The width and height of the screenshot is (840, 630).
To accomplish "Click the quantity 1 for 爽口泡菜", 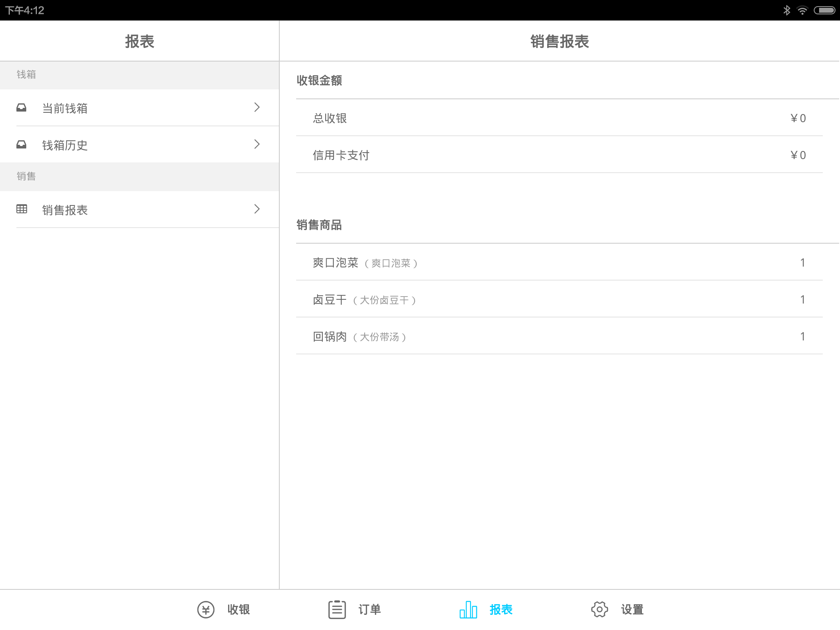I will pyautogui.click(x=803, y=262).
